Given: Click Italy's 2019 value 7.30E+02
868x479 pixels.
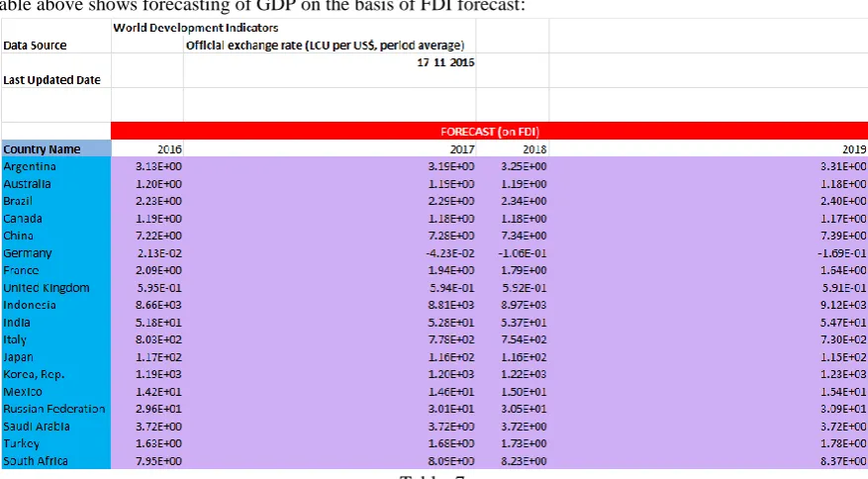Looking at the screenshot, I should pos(843,340).
